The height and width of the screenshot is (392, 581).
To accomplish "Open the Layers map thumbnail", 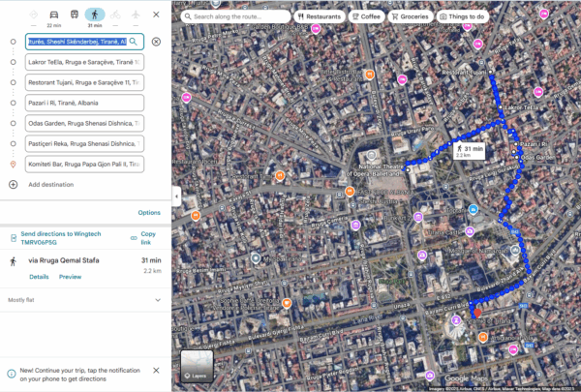I will (x=197, y=365).
